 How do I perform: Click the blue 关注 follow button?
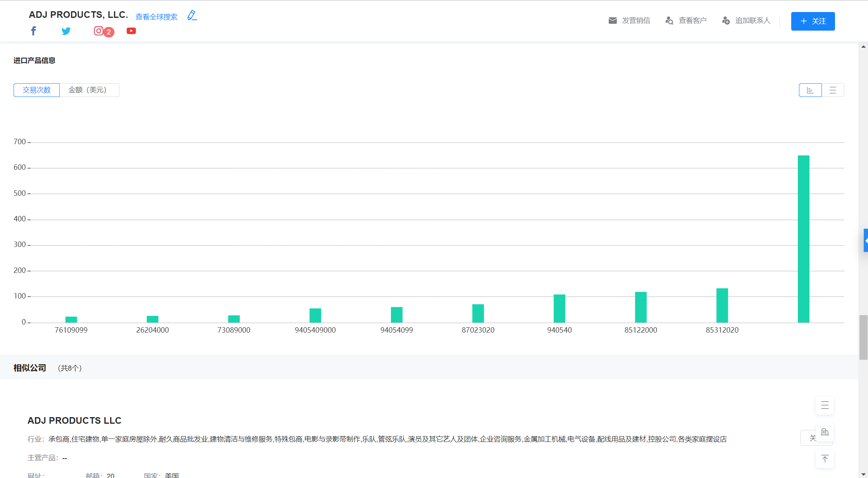coord(813,21)
